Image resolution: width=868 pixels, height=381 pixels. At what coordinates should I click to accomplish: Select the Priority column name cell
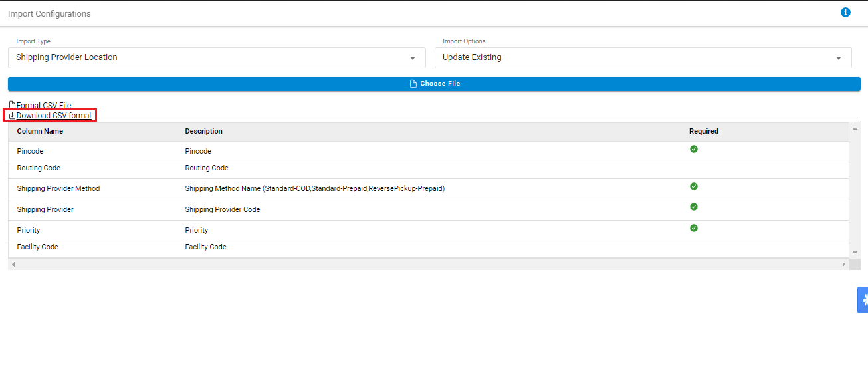(29, 231)
